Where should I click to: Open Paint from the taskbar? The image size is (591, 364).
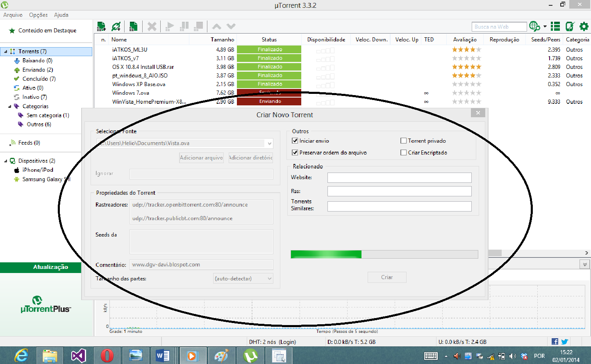tap(221, 355)
